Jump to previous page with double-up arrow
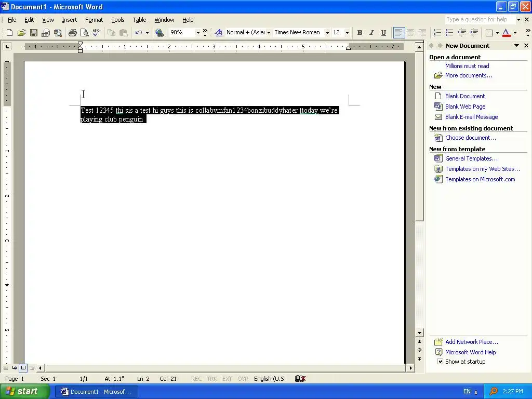This screenshot has width=532, height=399. (419, 341)
